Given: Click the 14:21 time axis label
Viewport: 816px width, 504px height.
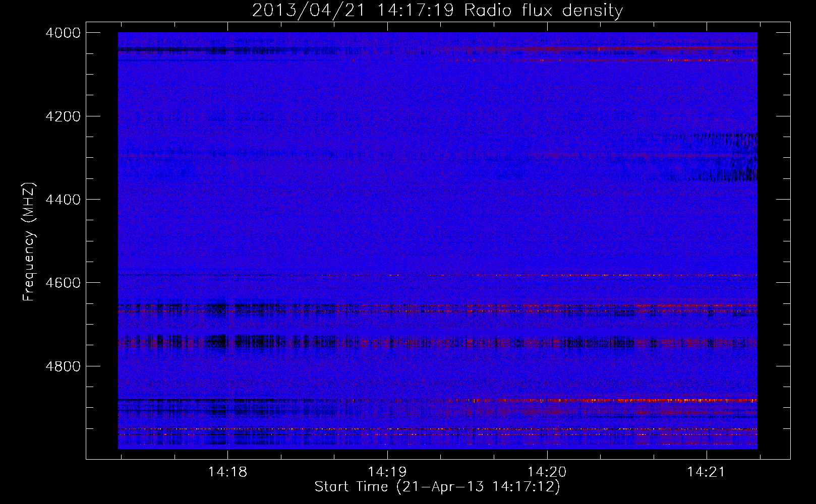Looking at the screenshot, I should pos(707,472).
